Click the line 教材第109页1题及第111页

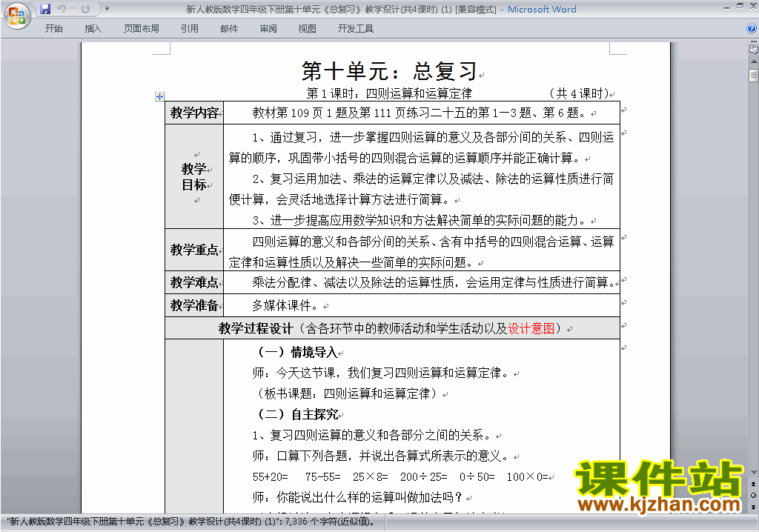tap(419, 113)
